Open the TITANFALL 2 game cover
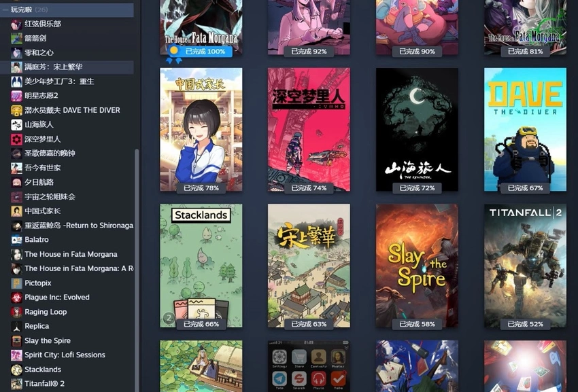Image resolution: width=578 pixels, height=392 pixels. click(525, 266)
